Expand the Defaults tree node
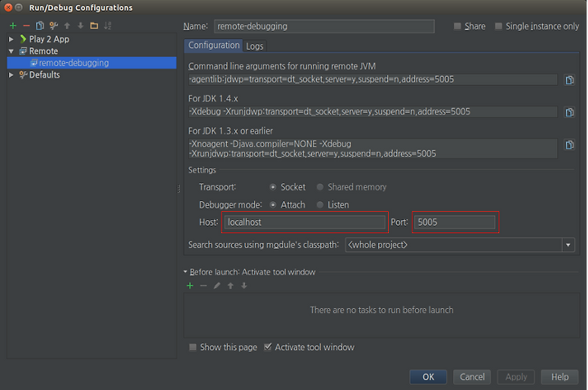 point(11,74)
